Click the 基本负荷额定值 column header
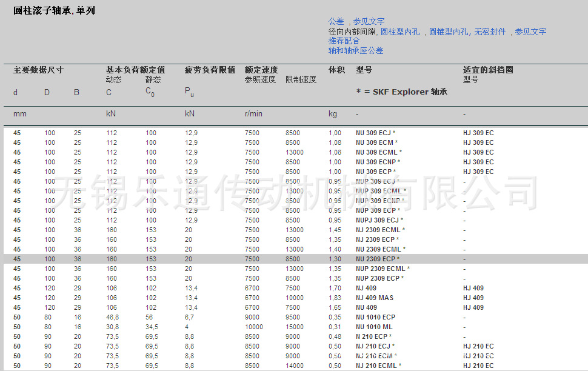Screen dimensions: 588x371 [x=135, y=70]
